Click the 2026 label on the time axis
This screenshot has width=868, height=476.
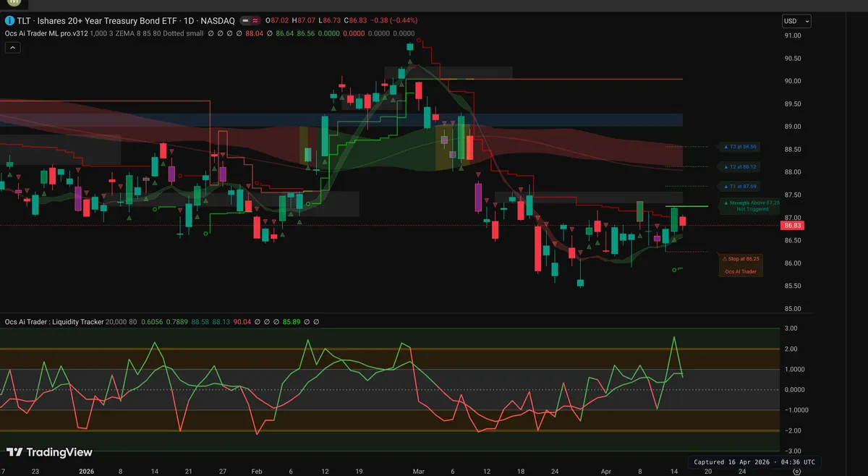(86, 470)
